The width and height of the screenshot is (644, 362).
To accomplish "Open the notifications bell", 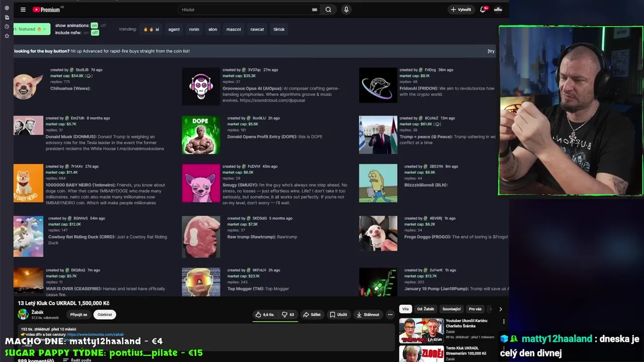I will pos(483,10).
